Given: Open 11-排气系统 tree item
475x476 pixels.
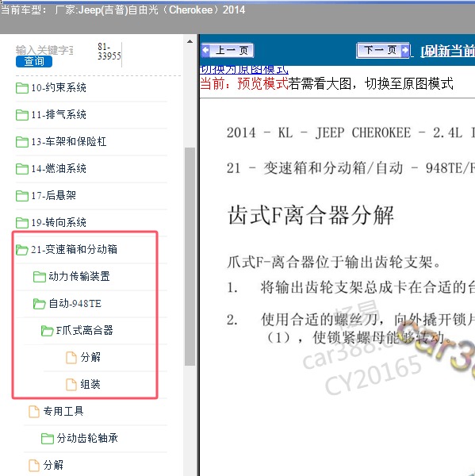Looking at the screenshot, I should (59, 115).
